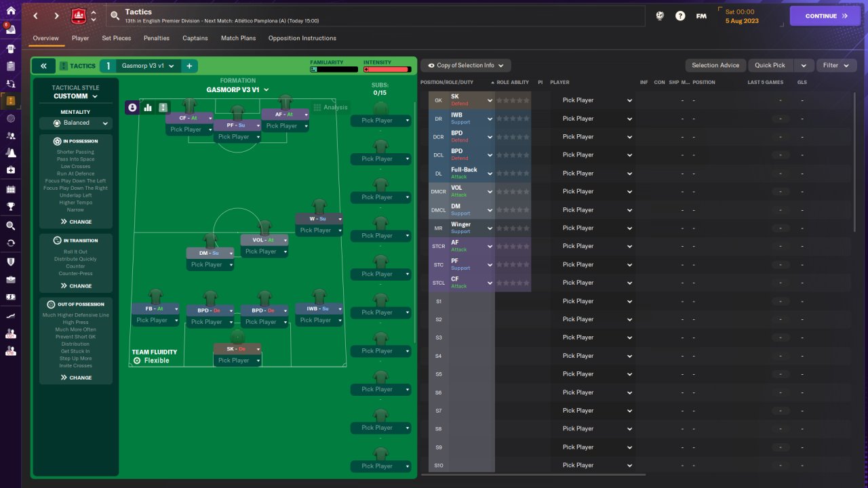Click the Selection Advice button

pos(715,66)
